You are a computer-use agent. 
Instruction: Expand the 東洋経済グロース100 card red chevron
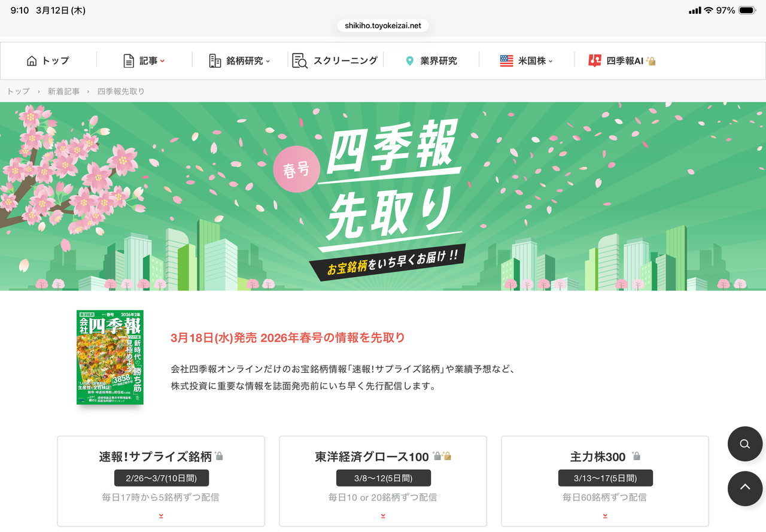point(383,515)
